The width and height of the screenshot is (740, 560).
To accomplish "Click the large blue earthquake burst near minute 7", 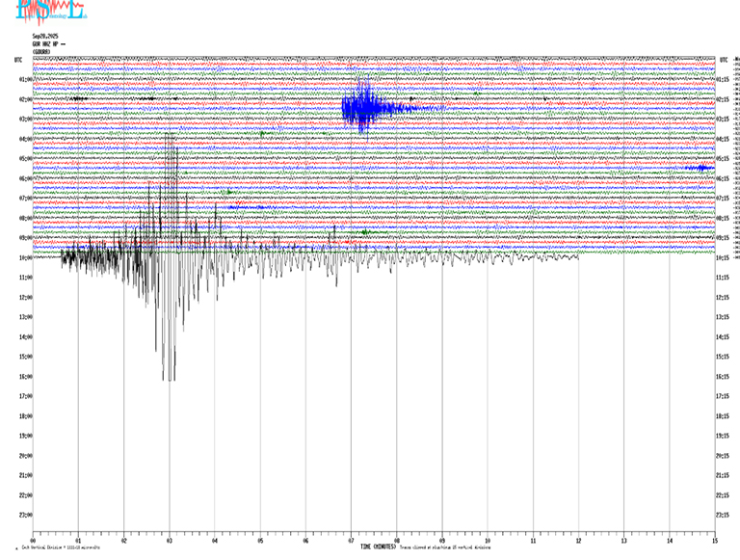I will (x=361, y=106).
